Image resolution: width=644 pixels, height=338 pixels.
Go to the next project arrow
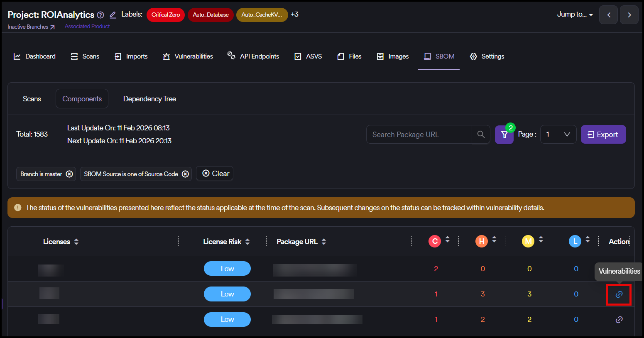(x=629, y=15)
